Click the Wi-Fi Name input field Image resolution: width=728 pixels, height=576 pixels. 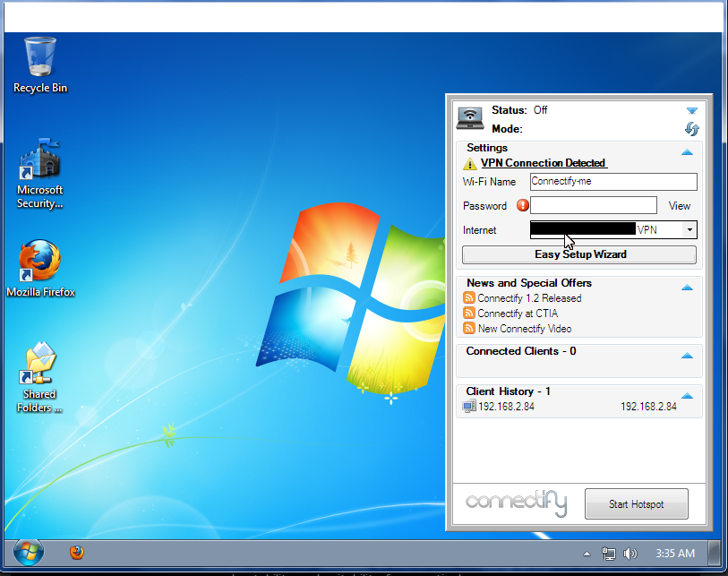click(x=613, y=182)
